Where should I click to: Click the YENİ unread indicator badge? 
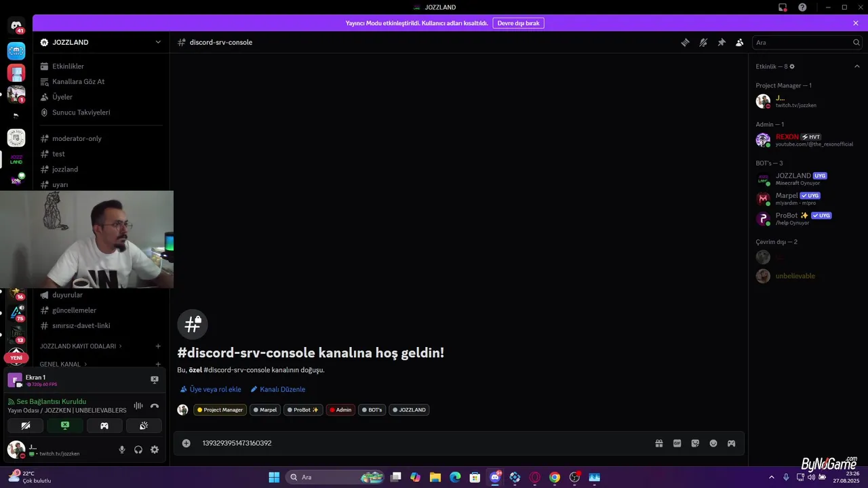(16, 358)
